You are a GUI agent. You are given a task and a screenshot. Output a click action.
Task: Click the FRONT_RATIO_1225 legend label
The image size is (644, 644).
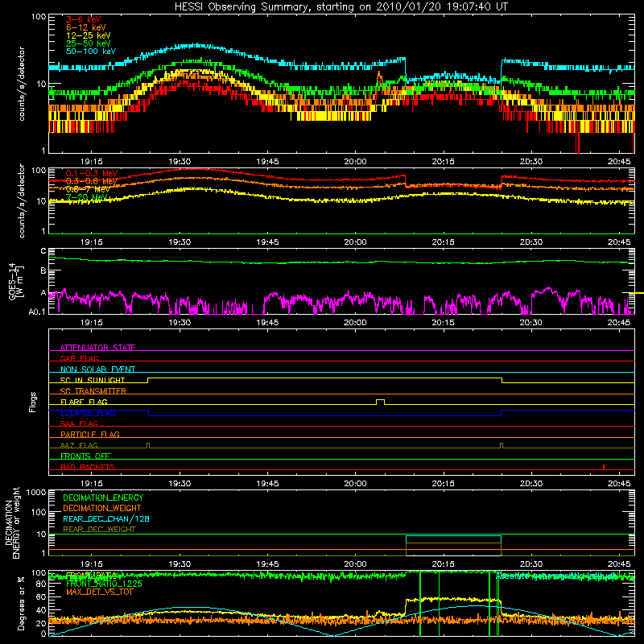(104, 584)
